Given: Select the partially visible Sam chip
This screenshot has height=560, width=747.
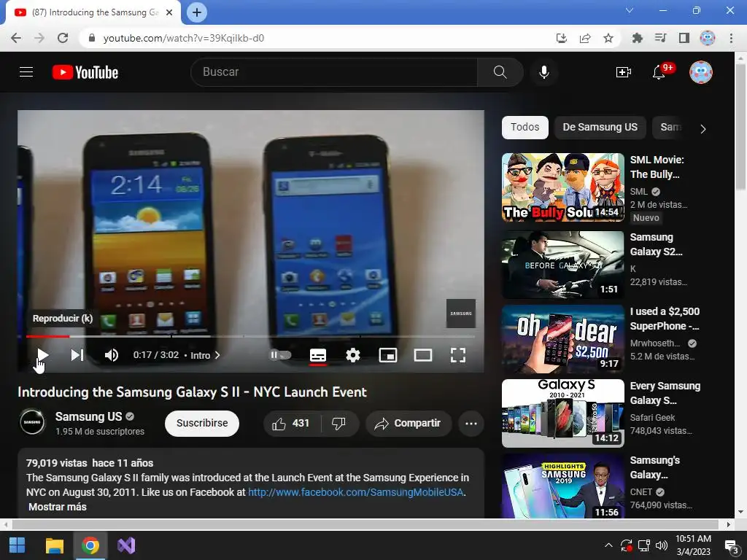Looking at the screenshot, I should point(670,127).
